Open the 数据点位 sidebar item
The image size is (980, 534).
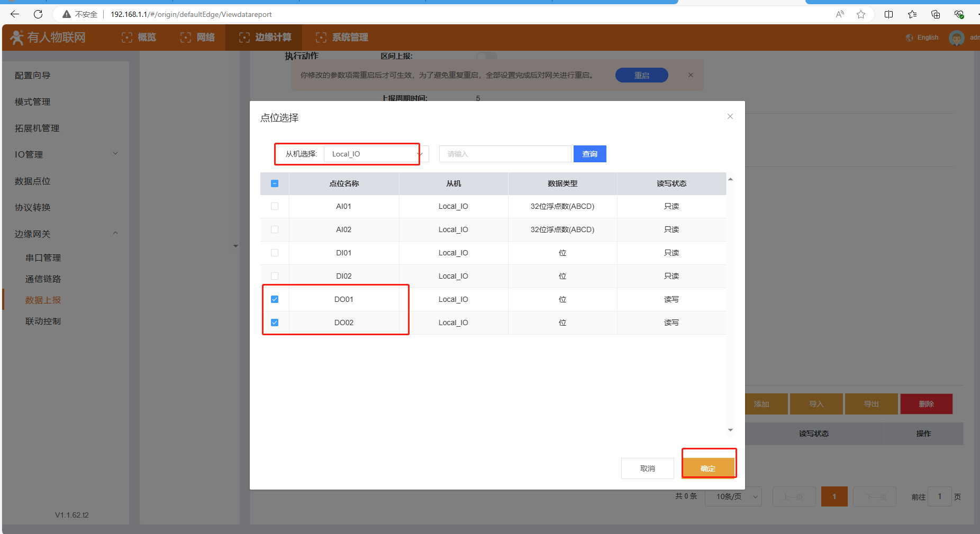pos(33,181)
